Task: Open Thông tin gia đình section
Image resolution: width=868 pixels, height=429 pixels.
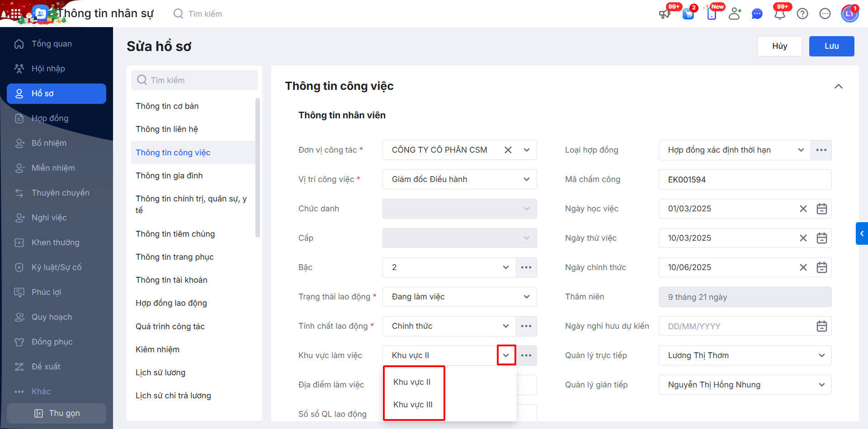Action: tap(169, 176)
